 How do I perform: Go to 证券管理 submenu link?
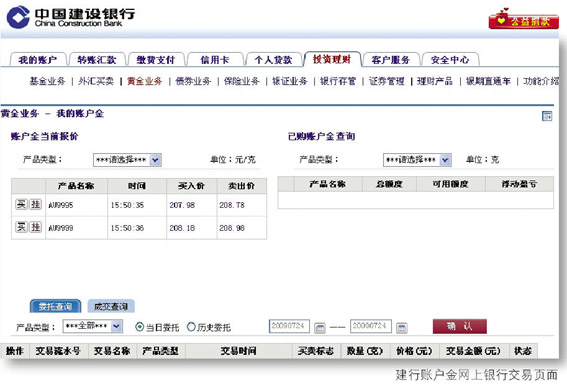pos(387,81)
